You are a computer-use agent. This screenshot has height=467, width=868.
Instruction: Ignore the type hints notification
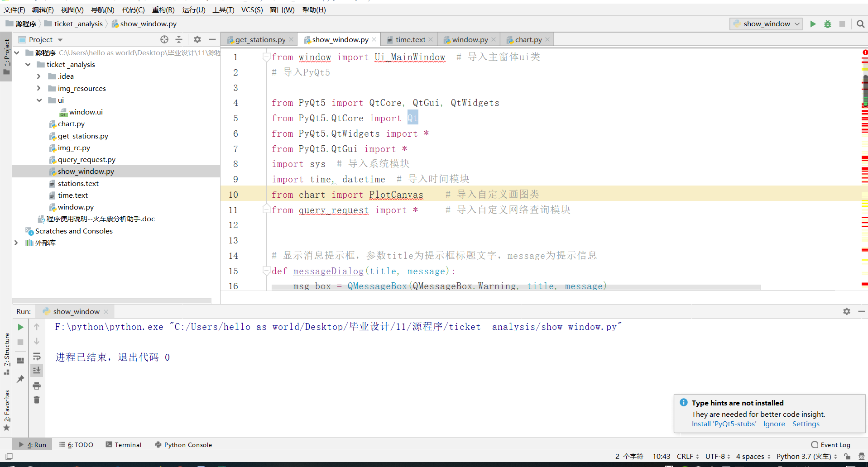pyautogui.click(x=774, y=424)
